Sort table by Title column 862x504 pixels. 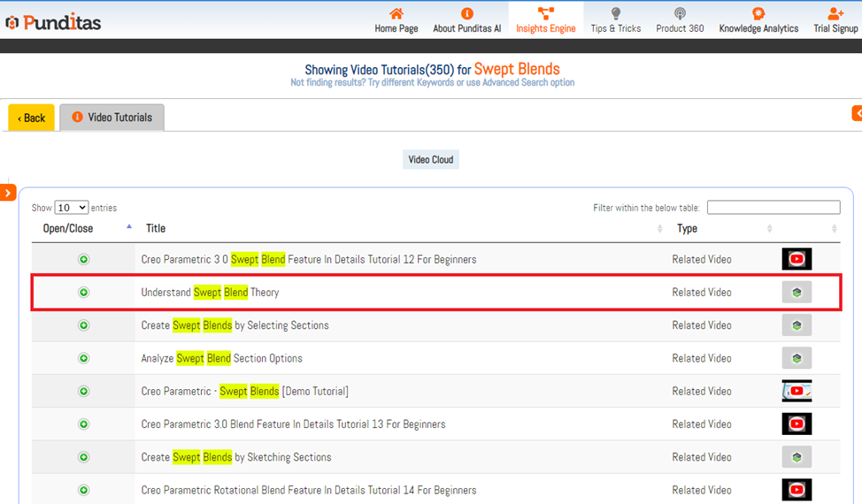tap(156, 228)
